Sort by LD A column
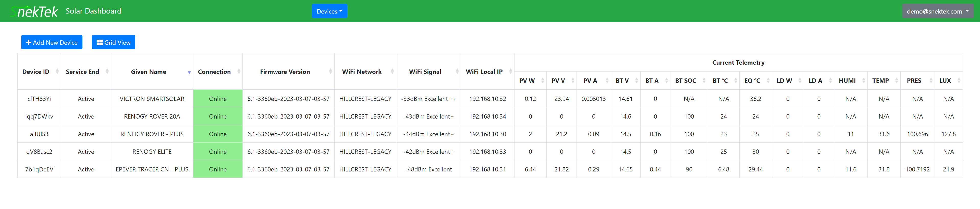This screenshot has height=209, width=980. tap(819, 81)
